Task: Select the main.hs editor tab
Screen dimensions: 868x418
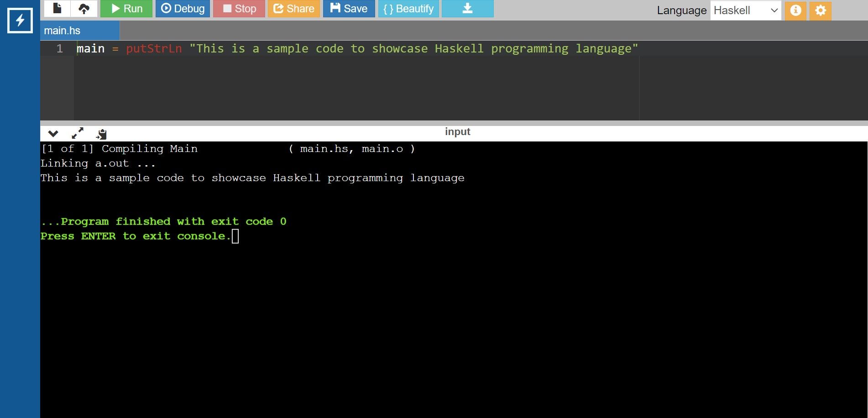Action: (x=62, y=31)
